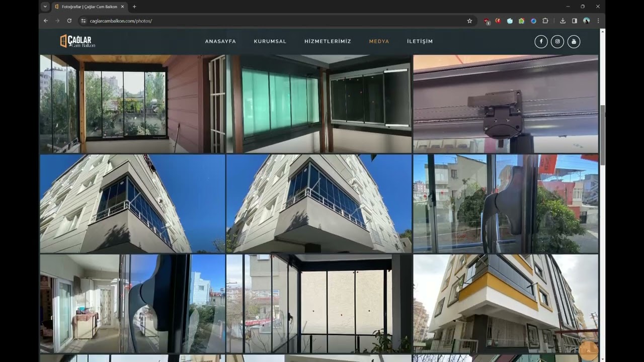Open the Instagram social icon
The height and width of the screenshot is (362, 644).
[557, 42]
